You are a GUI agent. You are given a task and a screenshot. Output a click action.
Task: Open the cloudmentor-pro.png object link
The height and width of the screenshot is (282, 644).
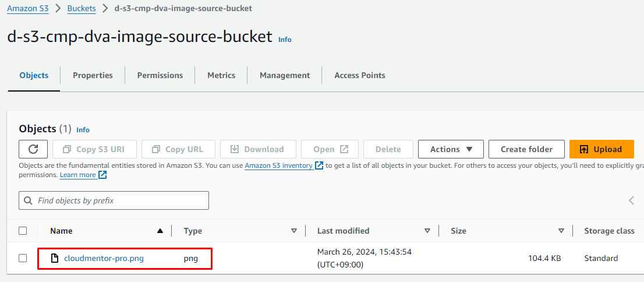pyautogui.click(x=104, y=258)
